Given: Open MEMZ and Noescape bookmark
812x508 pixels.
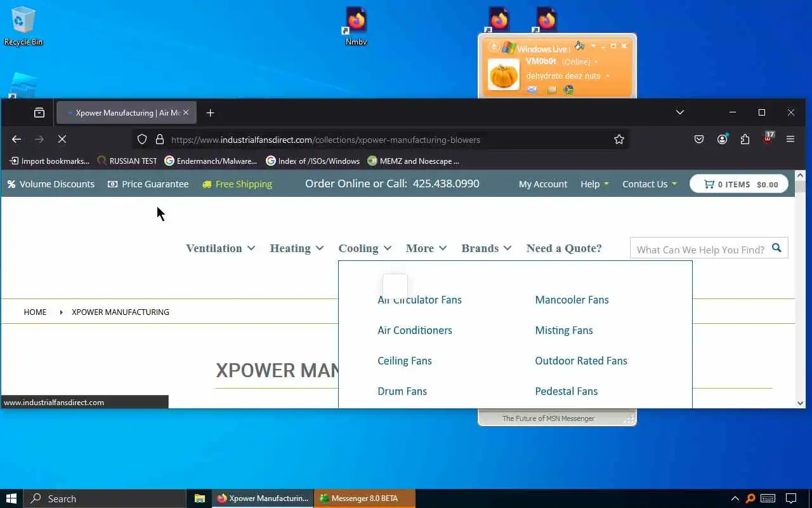Looking at the screenshot, I should pyautogui.click(x=413, y=161).
